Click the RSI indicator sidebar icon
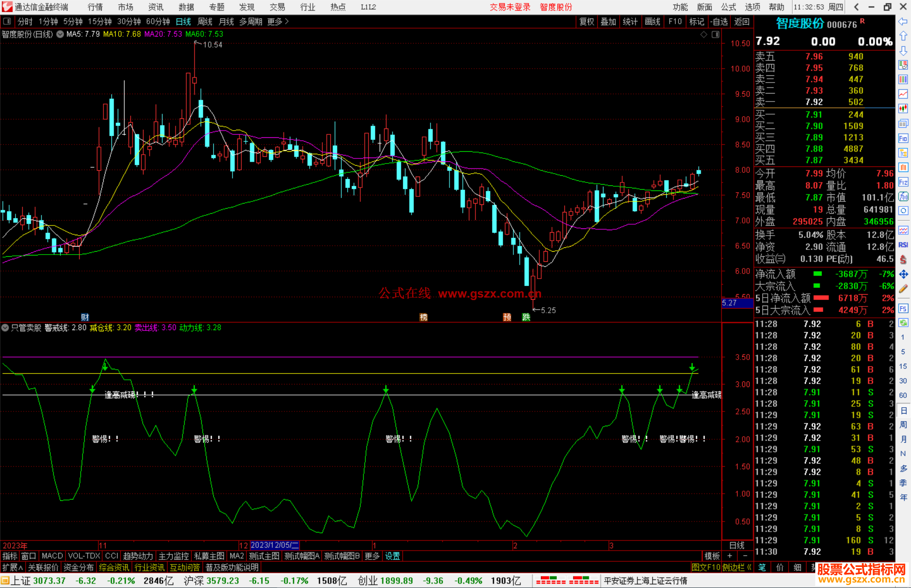Viewport: 911px width, 588px height. pos(903,245)
